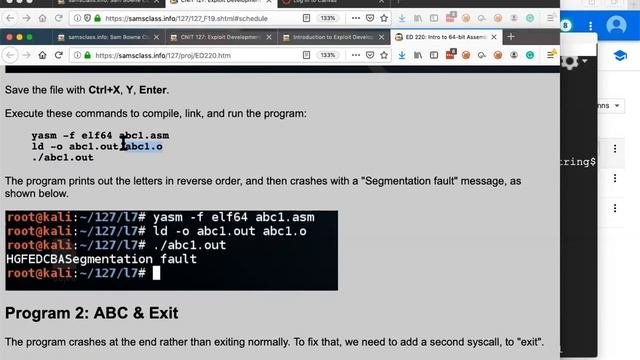Click green circular extension icon, front window
The width and height of the screenshot is (640, 360).
530,55
